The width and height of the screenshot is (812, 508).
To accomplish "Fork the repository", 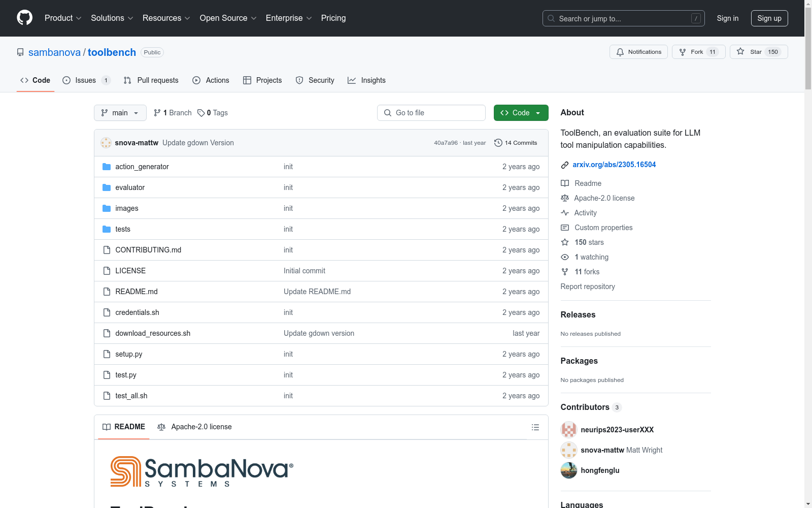I will (x=699, y=52).
